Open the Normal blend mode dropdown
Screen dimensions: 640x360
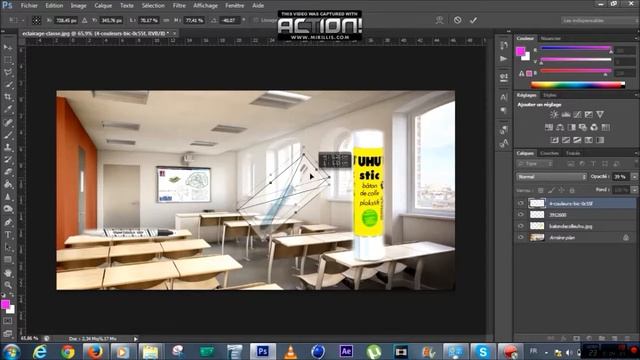551,177
